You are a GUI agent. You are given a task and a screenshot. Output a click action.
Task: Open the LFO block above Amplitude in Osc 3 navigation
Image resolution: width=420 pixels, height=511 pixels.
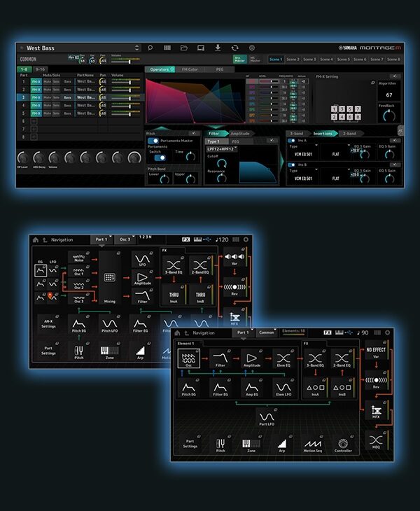tap(142, 260)
